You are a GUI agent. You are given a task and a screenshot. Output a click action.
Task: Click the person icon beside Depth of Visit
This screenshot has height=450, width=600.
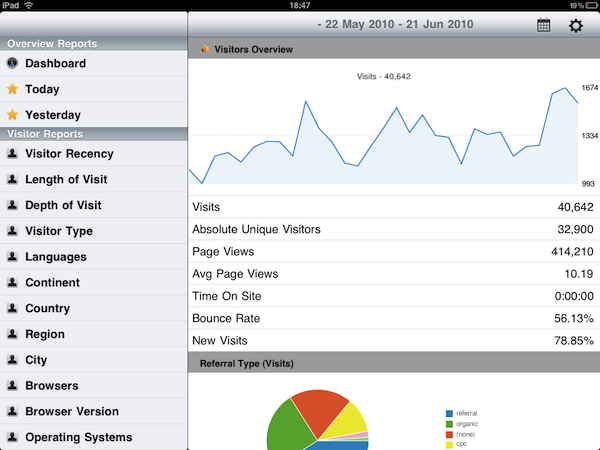(x=12, y=205)
